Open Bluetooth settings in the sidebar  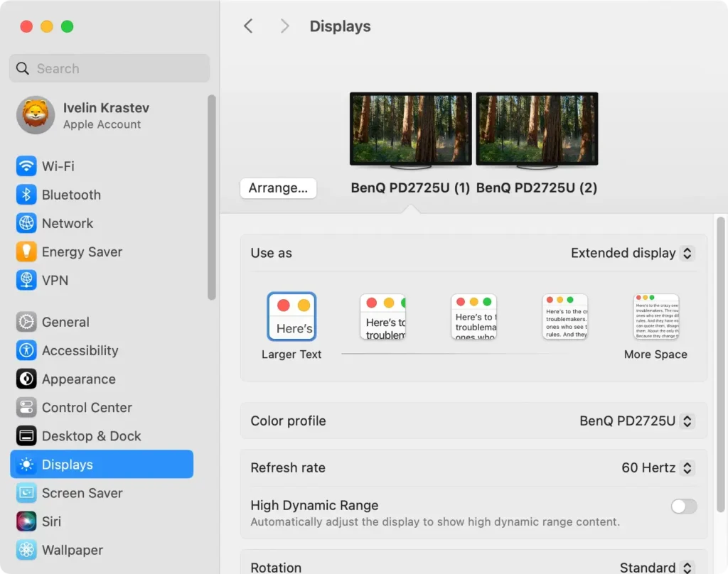coord(102,195)
